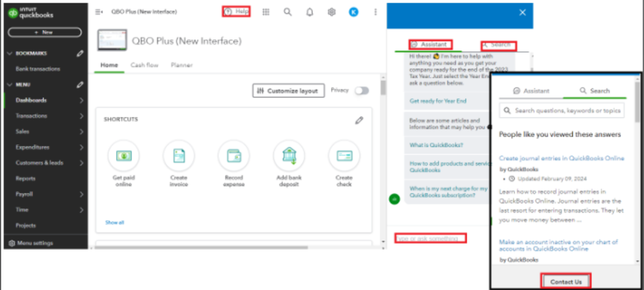Switch to the Home tab
Image resolution: width=644 pixels, height=290 pixels.
[109, 65]
